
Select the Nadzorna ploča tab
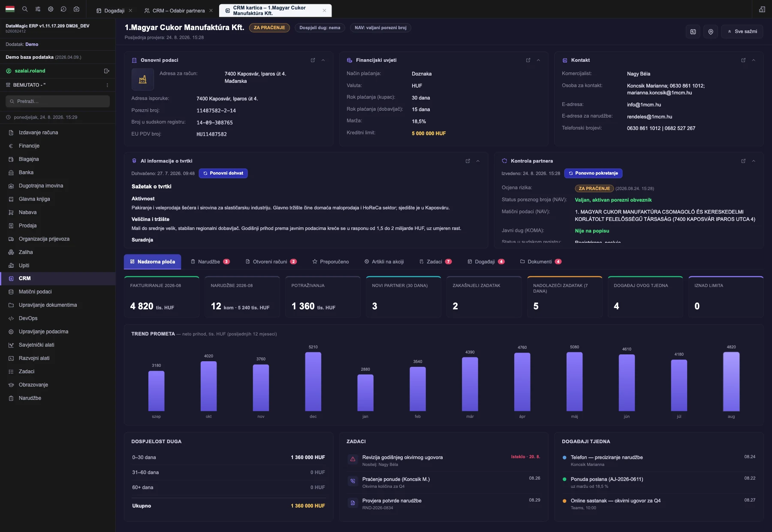coord(152,262)
